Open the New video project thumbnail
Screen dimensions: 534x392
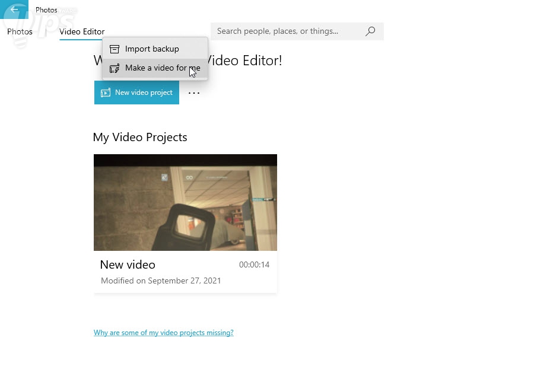(185, 202)
